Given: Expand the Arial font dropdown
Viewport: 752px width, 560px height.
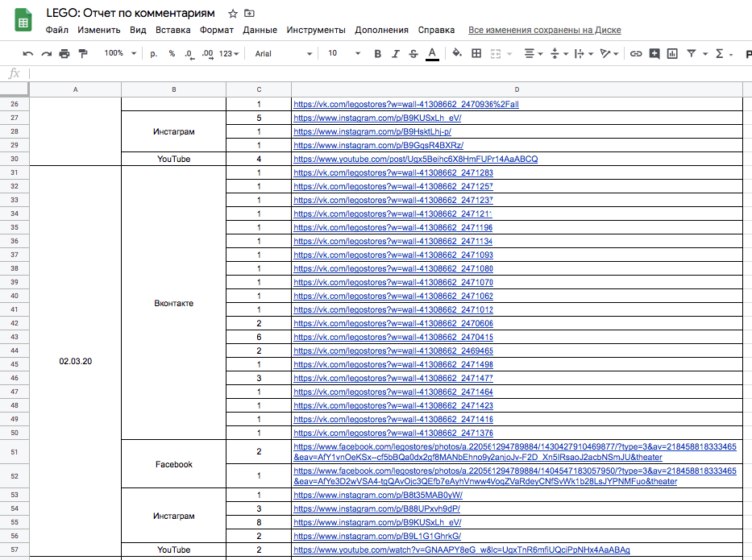Looking at the screenshot, I should 283,54.
